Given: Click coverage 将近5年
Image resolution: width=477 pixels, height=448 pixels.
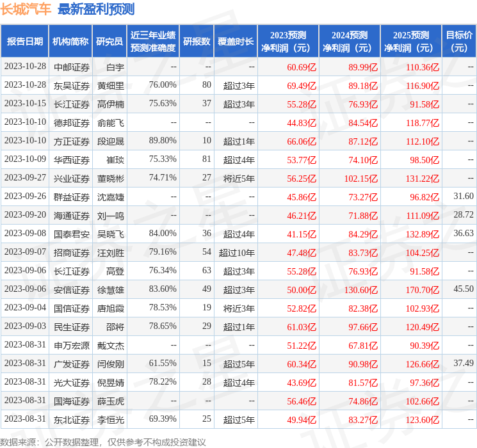Looking at the screenshot, I should pos(239,179).
